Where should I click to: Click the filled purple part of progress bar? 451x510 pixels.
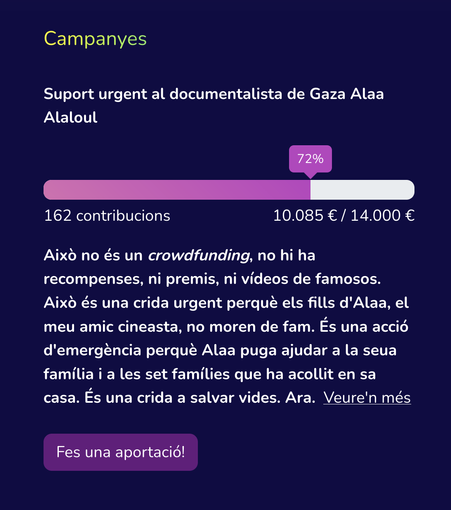pos(177,190)
